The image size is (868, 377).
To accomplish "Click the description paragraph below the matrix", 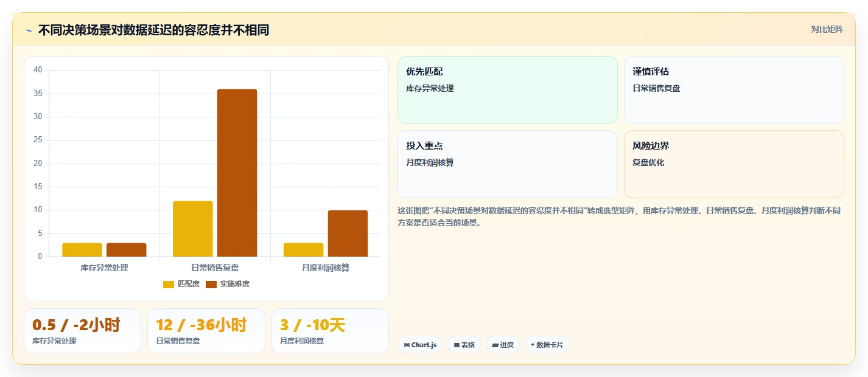I will point(620,216).
